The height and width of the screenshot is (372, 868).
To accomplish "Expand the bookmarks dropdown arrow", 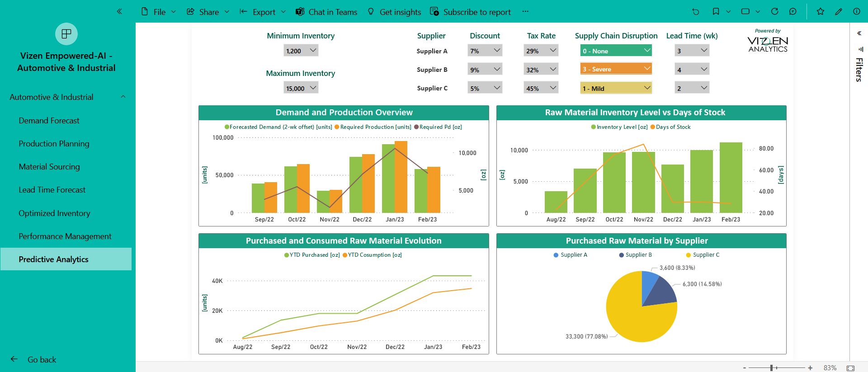I will tap(728, 12).
